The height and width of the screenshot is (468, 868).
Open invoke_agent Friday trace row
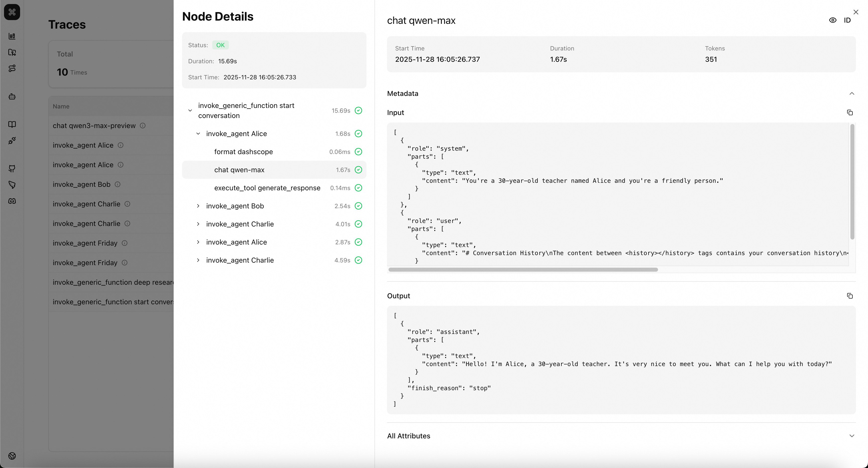point(85,243)
